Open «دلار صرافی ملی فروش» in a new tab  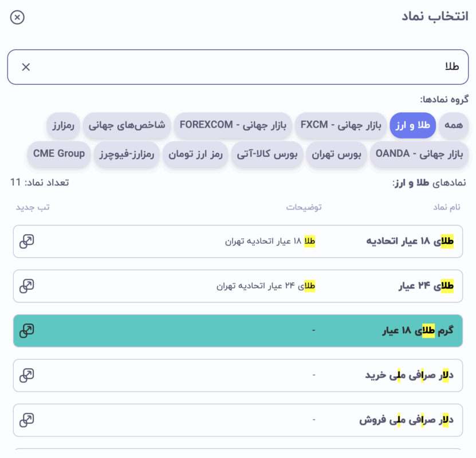click(27, 420)
